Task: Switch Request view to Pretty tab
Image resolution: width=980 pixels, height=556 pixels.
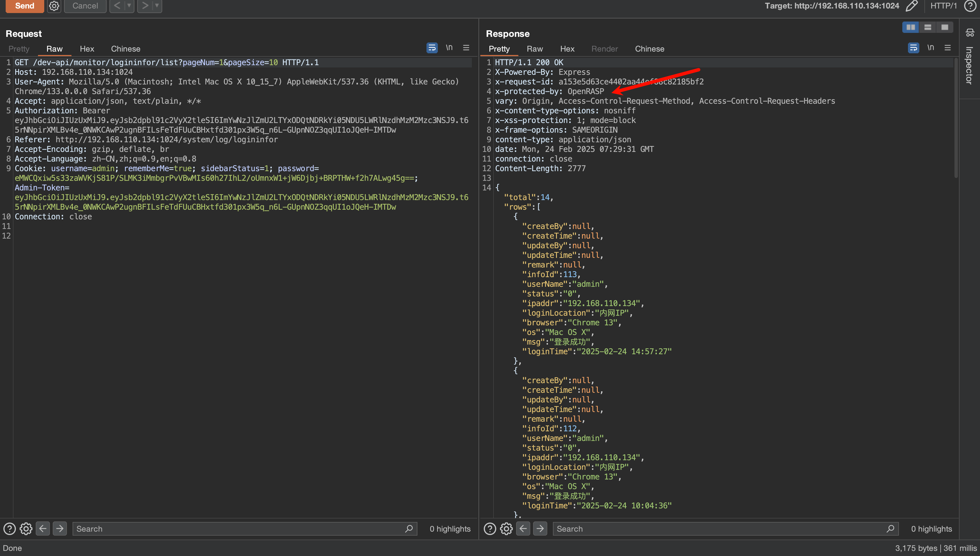Action: coord(19,49)
